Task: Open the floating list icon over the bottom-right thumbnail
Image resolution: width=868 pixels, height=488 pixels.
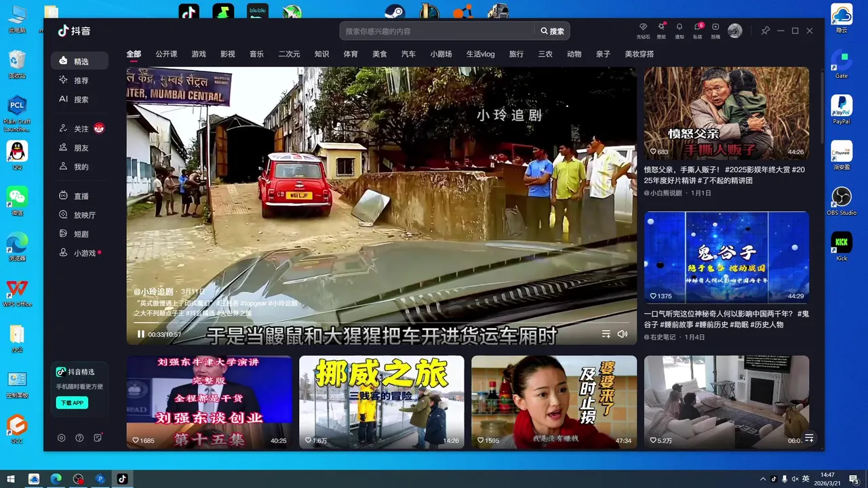Action: (809, 438)
